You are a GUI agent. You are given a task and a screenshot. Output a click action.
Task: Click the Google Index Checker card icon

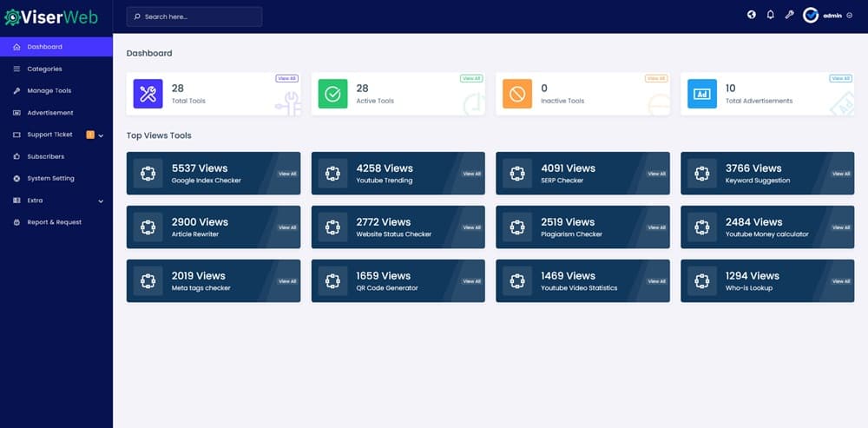[x=148, y=174]
